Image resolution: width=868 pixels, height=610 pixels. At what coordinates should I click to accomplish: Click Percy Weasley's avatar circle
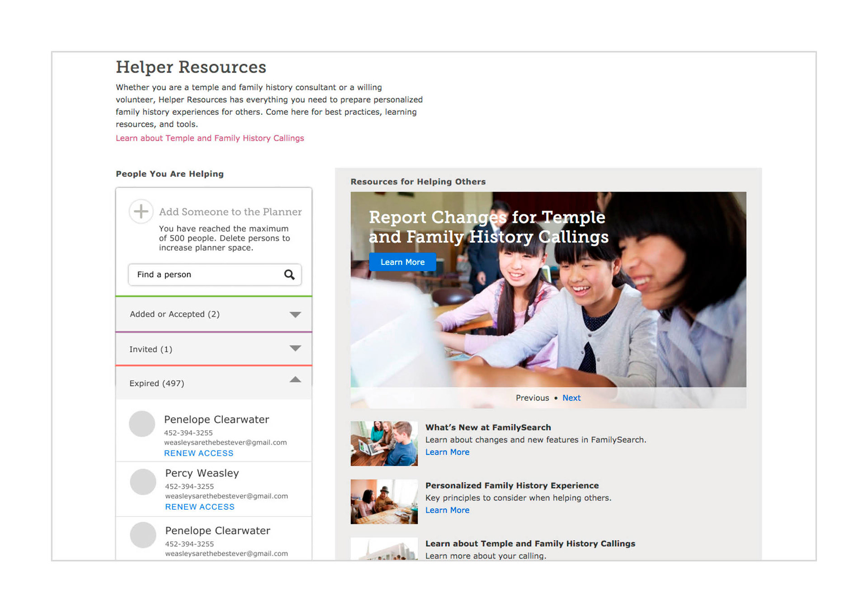tap(143, 482)
